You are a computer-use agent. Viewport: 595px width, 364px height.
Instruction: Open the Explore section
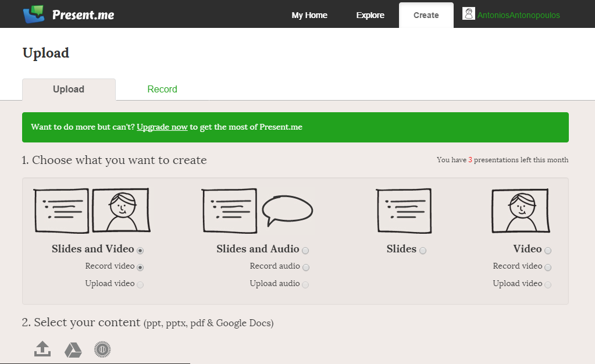370,15
